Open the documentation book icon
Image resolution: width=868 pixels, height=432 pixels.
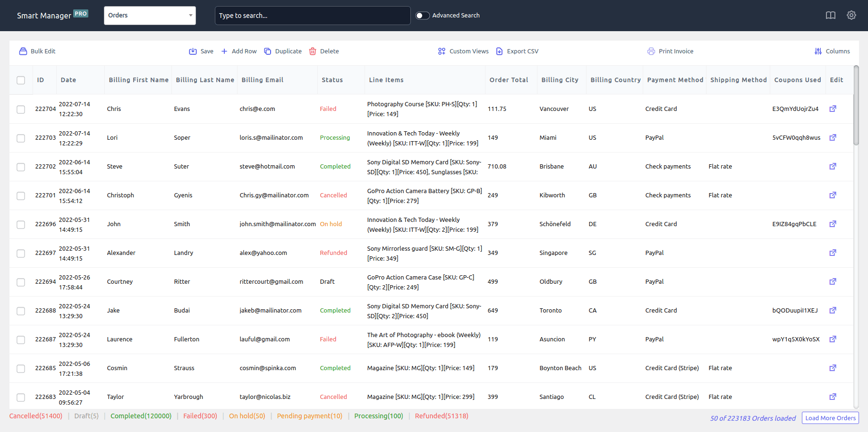coord(830,15)
